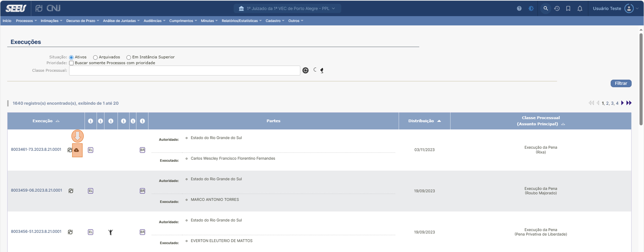Viewport: 644px width, 252px height.
Task: Go to results page 4
Action: click(617, 103)
